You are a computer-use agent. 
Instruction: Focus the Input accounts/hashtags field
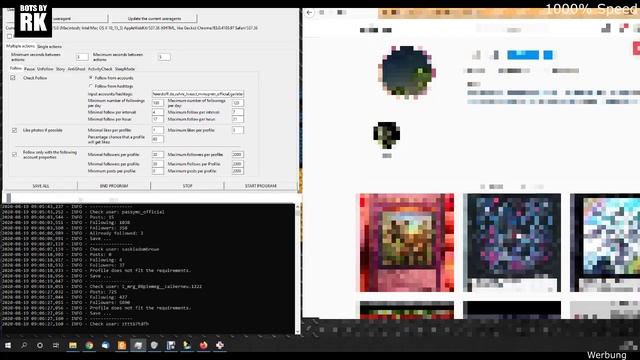pyautogui.click(x=198, y=94)
